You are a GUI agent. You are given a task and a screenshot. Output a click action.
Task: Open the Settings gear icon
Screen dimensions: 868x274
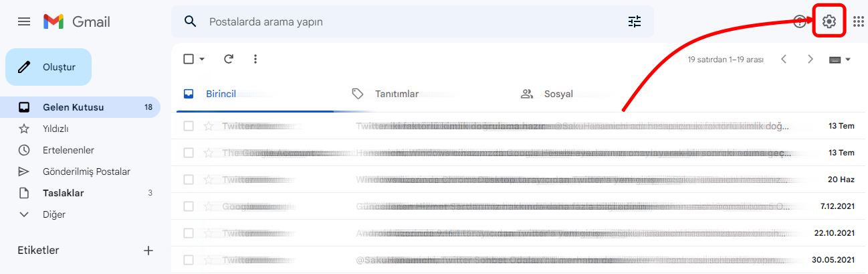pos(829,21)
